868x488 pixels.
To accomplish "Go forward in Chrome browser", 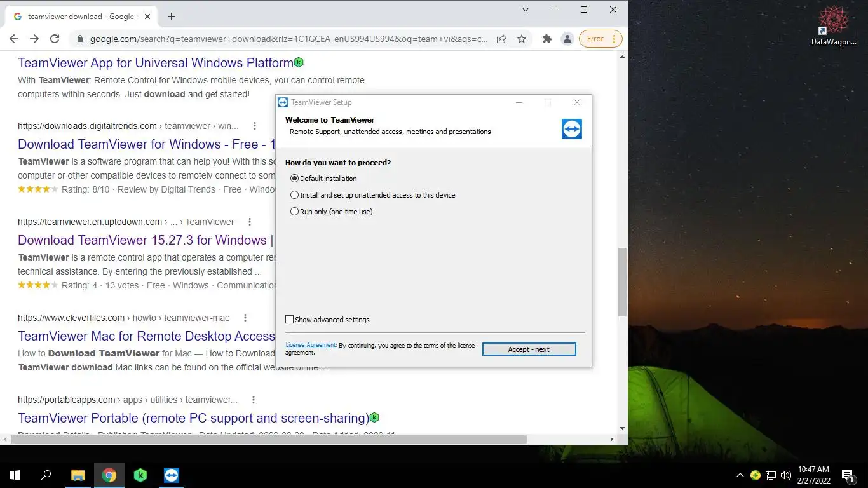I will [x=34, y=39].
